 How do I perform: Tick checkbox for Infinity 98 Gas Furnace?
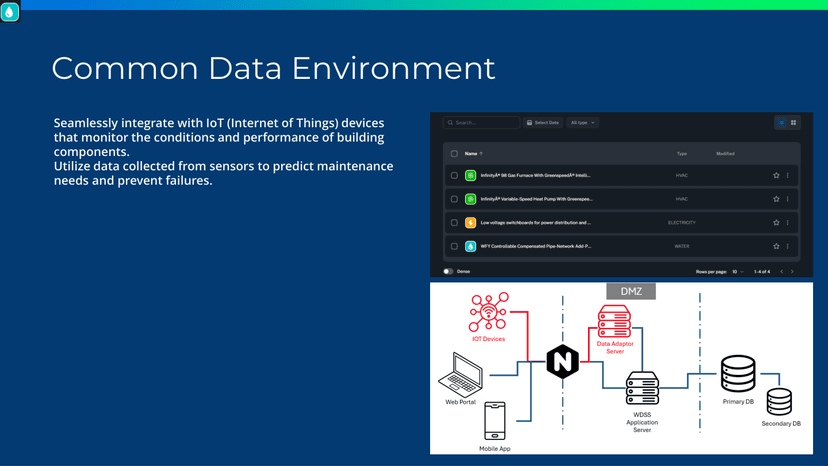[454, 175]
